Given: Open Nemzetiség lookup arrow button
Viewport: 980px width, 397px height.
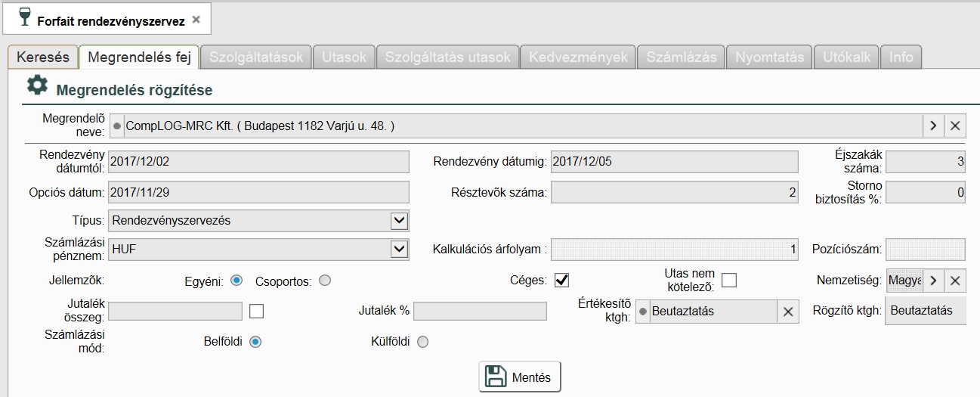Looking at the screenshot, I should click(933, 281).
